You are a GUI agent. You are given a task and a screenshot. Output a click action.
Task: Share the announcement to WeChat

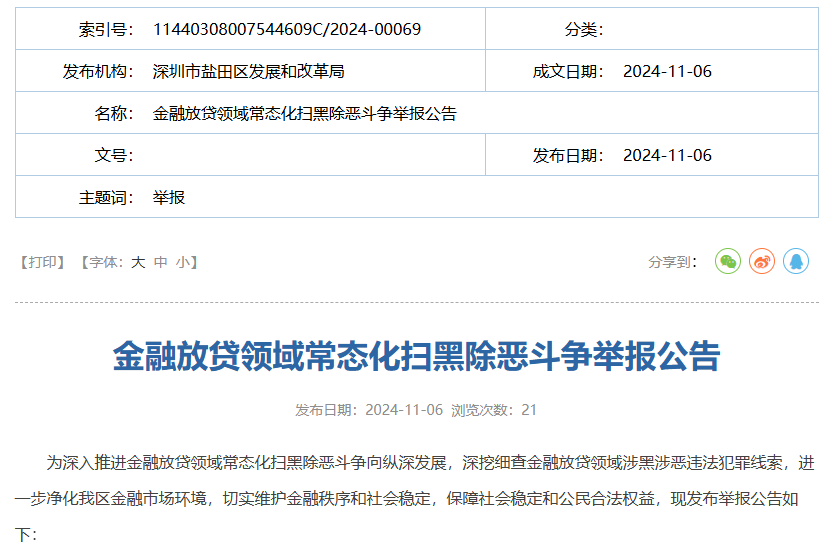click(x=728, y=261)
